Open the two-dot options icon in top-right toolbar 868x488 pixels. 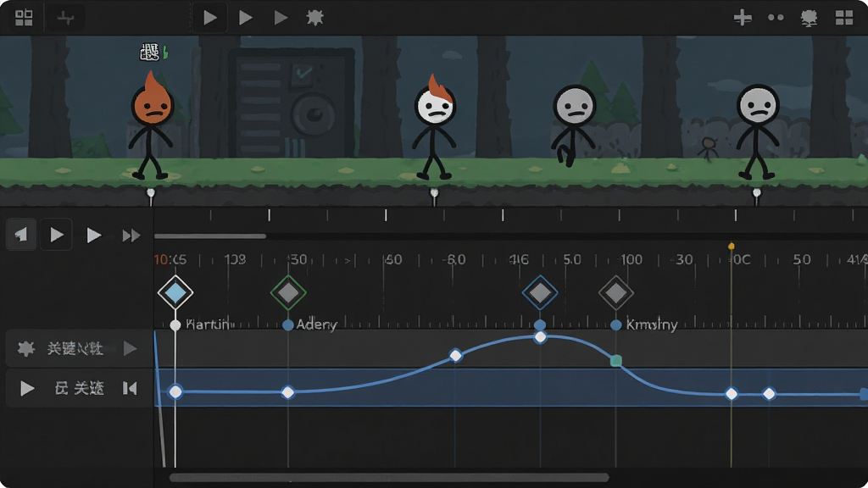click(x=776, y=18)
